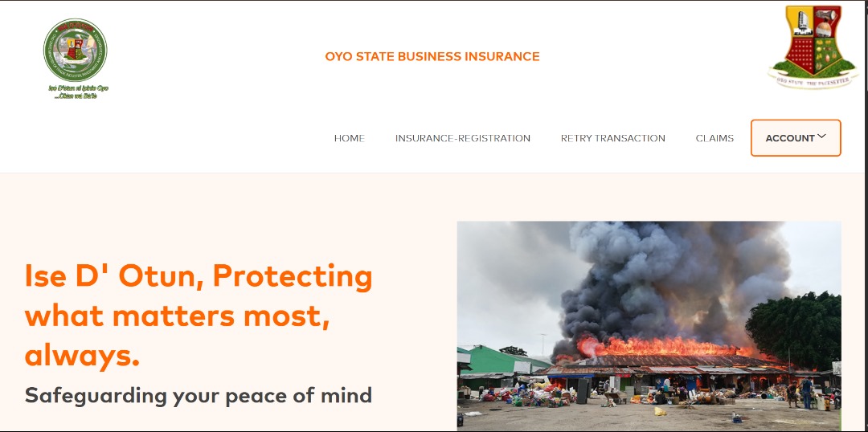
Task: Open the CLAIMS page
Action: (x=714, y=138)
